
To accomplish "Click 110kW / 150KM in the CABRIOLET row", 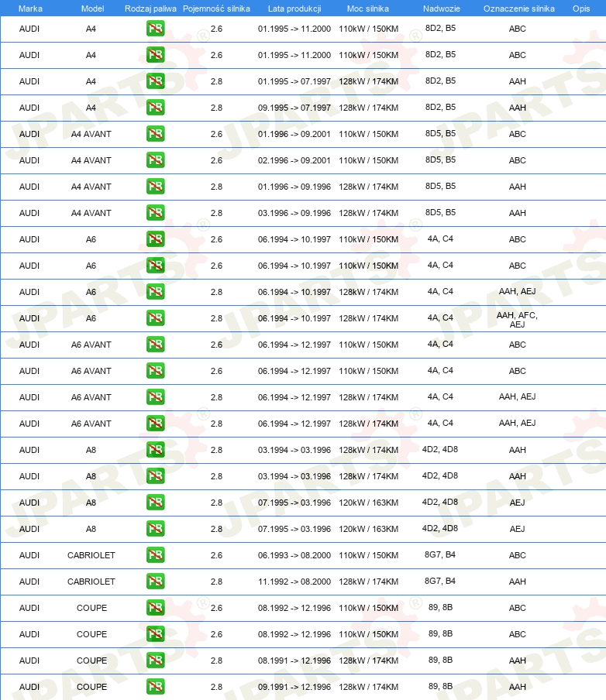I will (x=368, y=555).
